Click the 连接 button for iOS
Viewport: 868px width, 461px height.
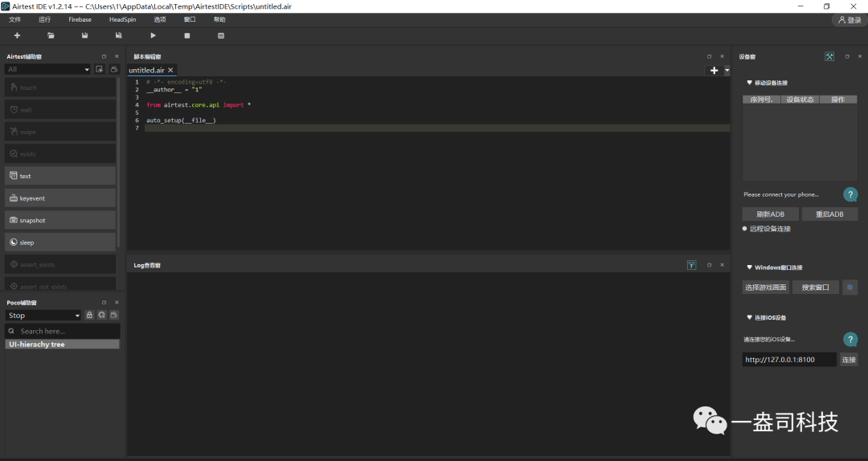849,359
